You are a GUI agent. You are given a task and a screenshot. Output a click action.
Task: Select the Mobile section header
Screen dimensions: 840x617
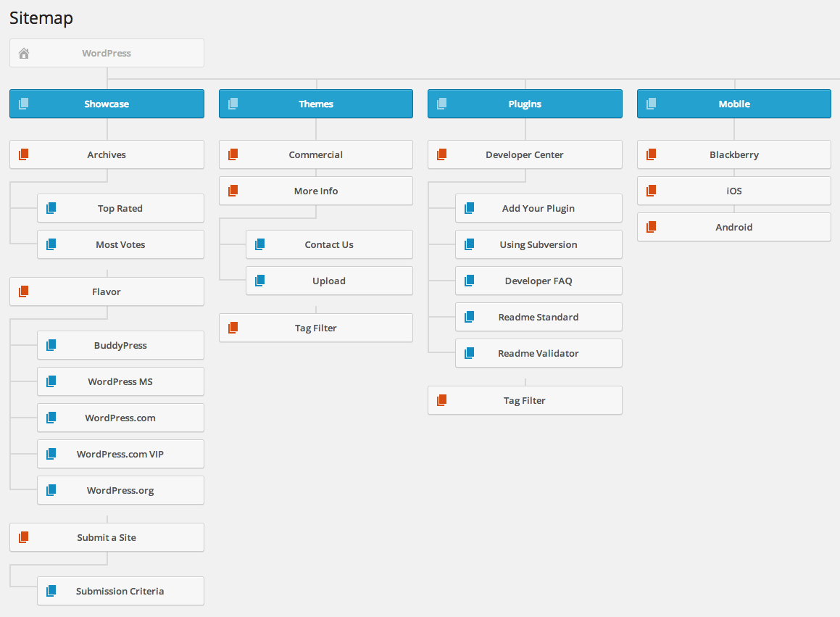734,104
